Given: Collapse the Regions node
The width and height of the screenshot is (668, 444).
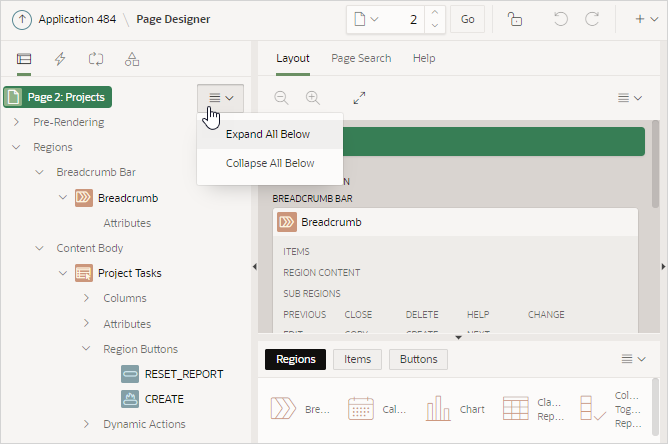Looking at the screenshot, I should pos(16,147).
